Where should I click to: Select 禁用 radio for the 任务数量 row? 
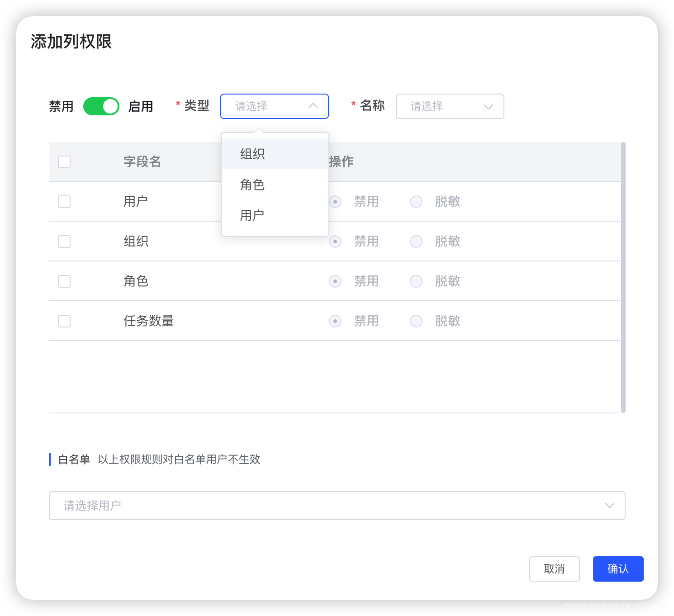coord(335,321)
